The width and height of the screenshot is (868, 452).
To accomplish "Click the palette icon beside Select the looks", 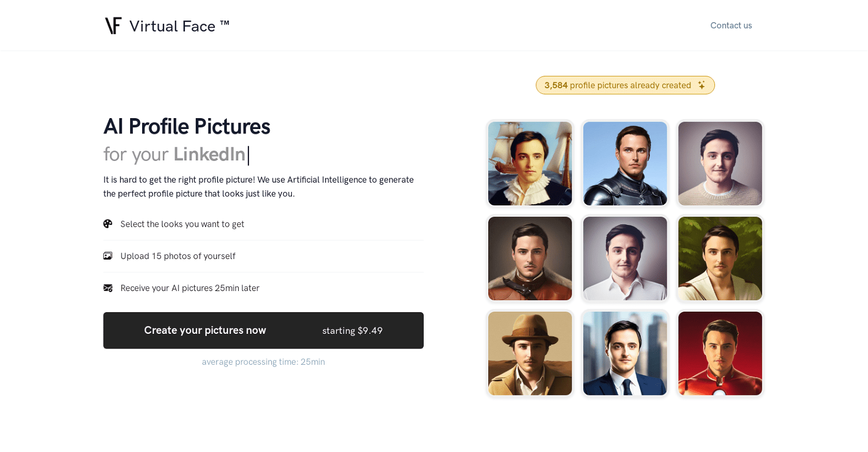I will (x=108, y=224).
